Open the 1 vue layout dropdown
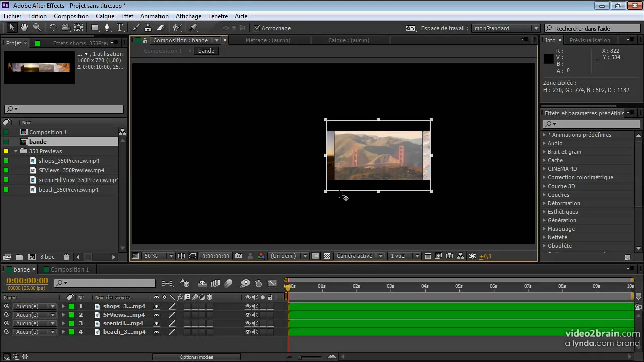This screenshot has width=644, height=362. (x=404, y=256)
